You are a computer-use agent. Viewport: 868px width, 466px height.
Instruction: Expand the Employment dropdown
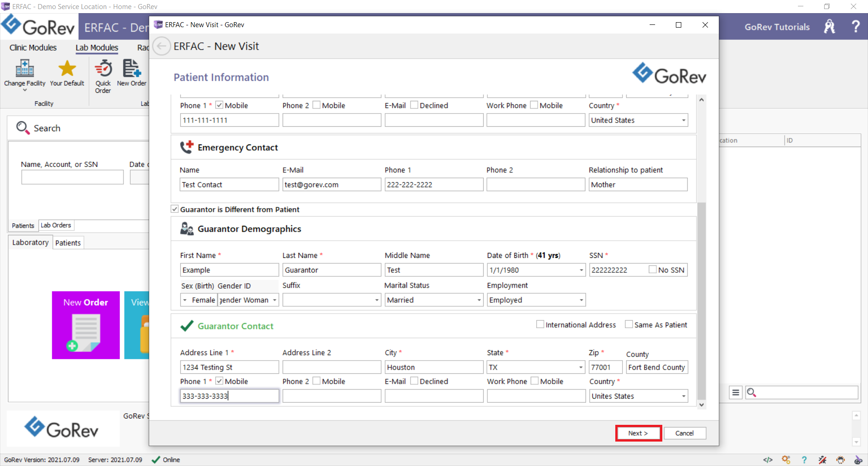click(x=581, y=300)
